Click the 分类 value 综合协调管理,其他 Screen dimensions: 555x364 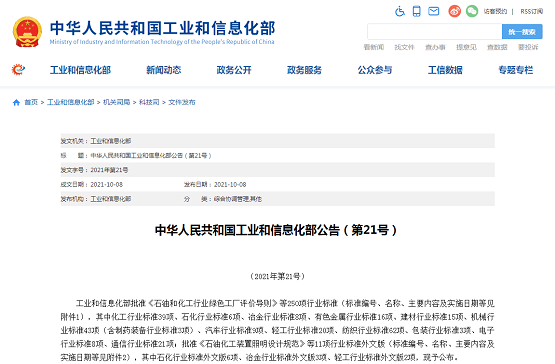pyautogui.click(x=238, y=199)
